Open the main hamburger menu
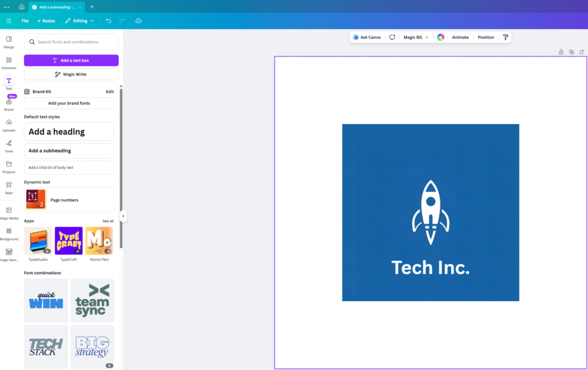This screenshot has height=370, width=588. (x=9, y=21)
